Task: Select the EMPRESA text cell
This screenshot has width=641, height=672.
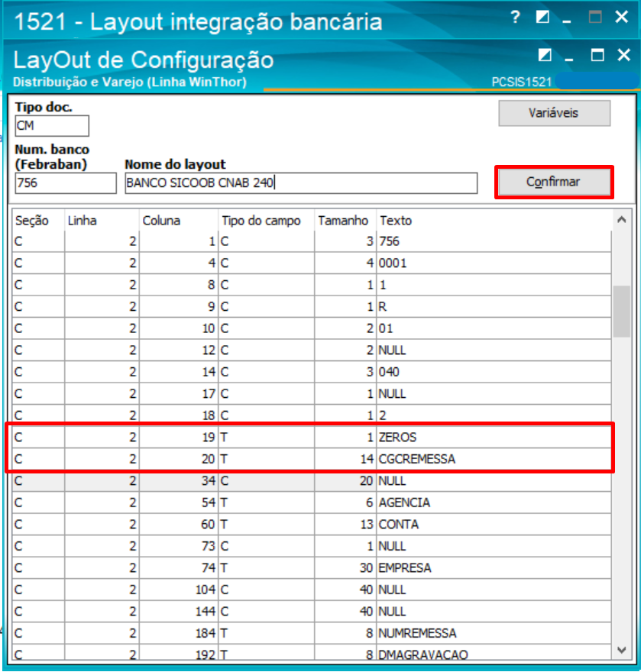Action: click(494, 568)
